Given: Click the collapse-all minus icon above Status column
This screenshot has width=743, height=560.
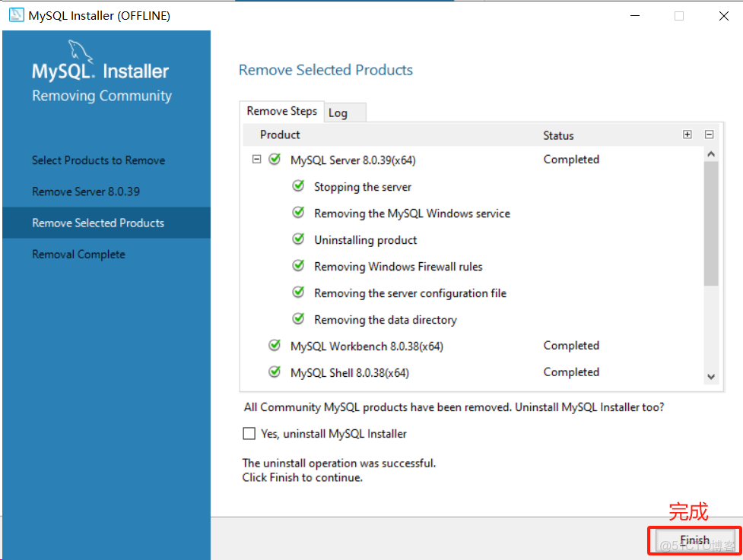Looking at the screenshot, I should [709, 134].
